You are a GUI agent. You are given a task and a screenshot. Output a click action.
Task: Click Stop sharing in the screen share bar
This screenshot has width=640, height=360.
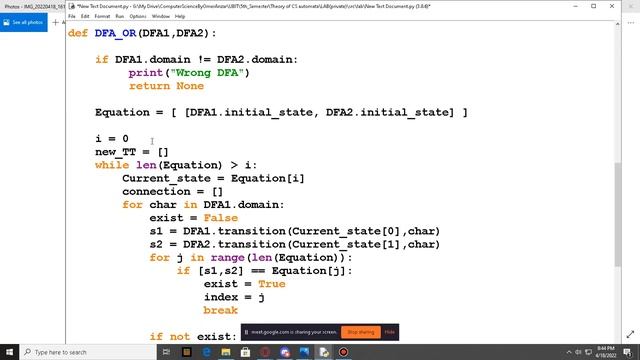tap(361, 332)
